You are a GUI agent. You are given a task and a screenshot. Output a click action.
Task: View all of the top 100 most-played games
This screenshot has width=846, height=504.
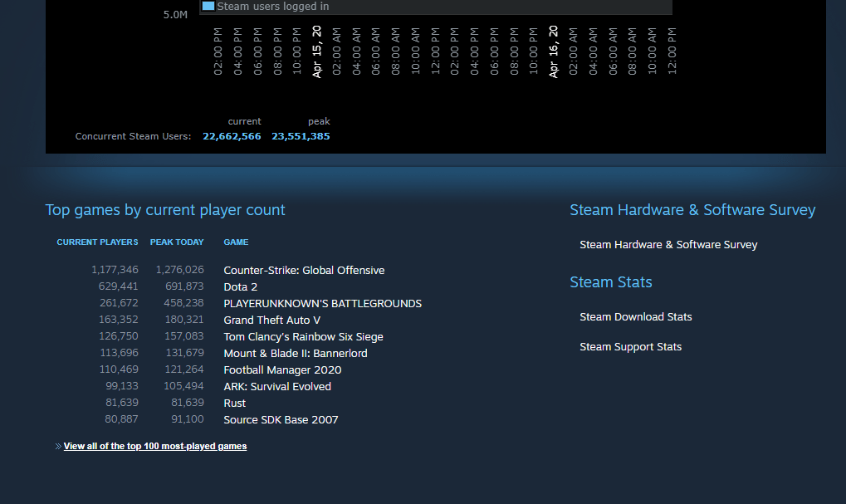pos(155,446)
